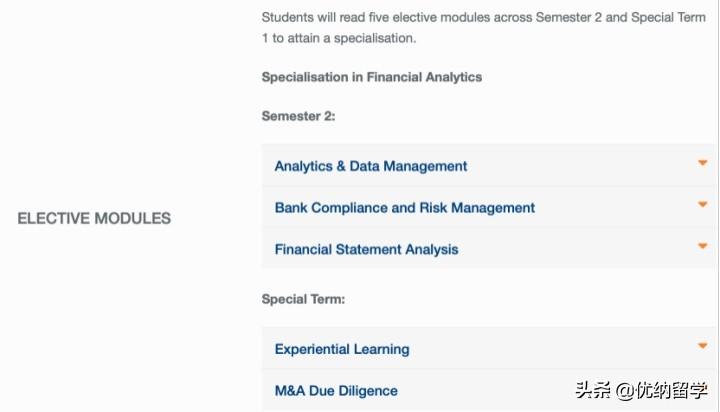Click the ELECTIVE MODULES section heading

[94, 218]
